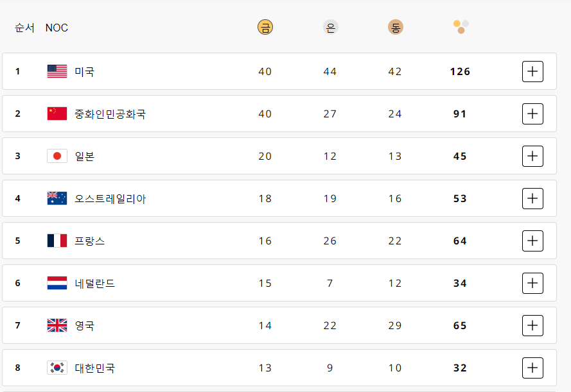Screen dimensions: 571x392
Task: Click the gold medal column icon
Action: pyautogui.click(x=265, y=28)
